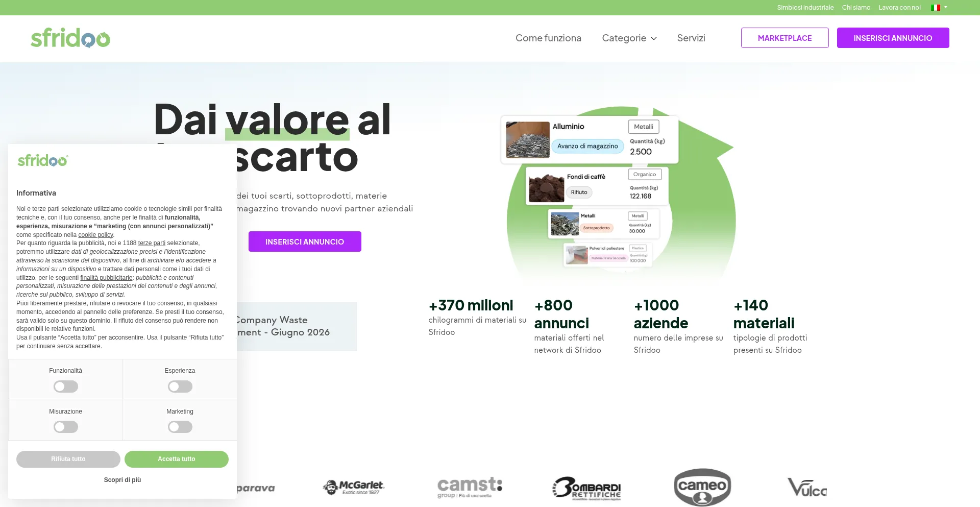Image resolution: width=980 pixels, height=507 pixels.
Task: Enable the Misurazione cookie toggle
Action: (x=66, y=427)
